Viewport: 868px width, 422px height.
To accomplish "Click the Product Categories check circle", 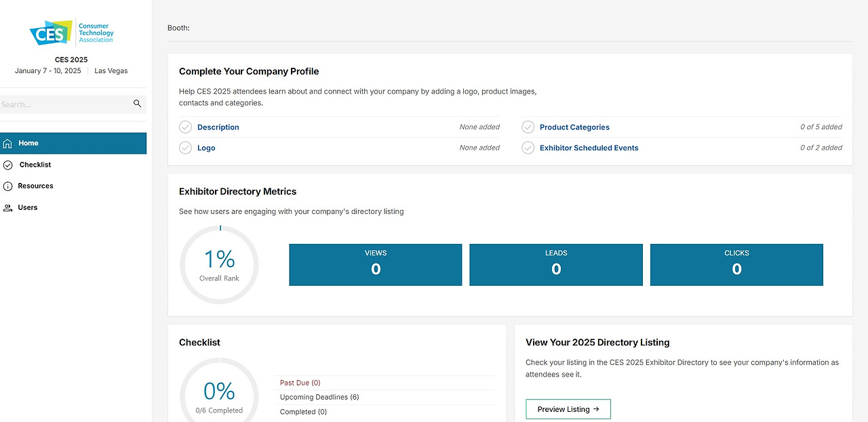I will (528, 127).
